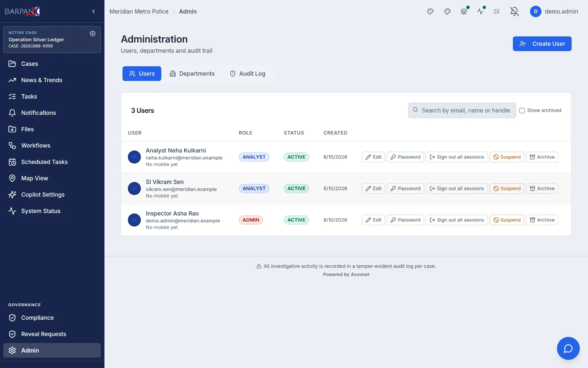The width and height of the screenshot is (588, 368).
Task: Archive Inspector Asha Rao's account
Action: pos(542,220)
